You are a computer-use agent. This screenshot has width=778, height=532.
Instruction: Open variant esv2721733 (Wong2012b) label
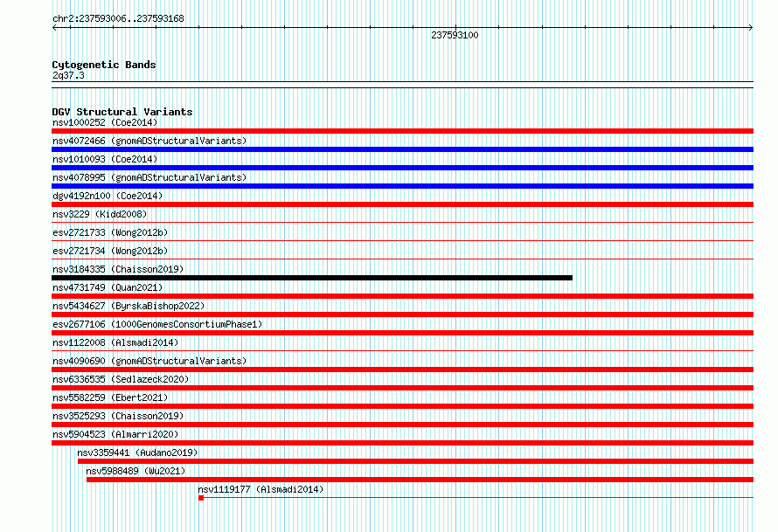tap(110, 232)
